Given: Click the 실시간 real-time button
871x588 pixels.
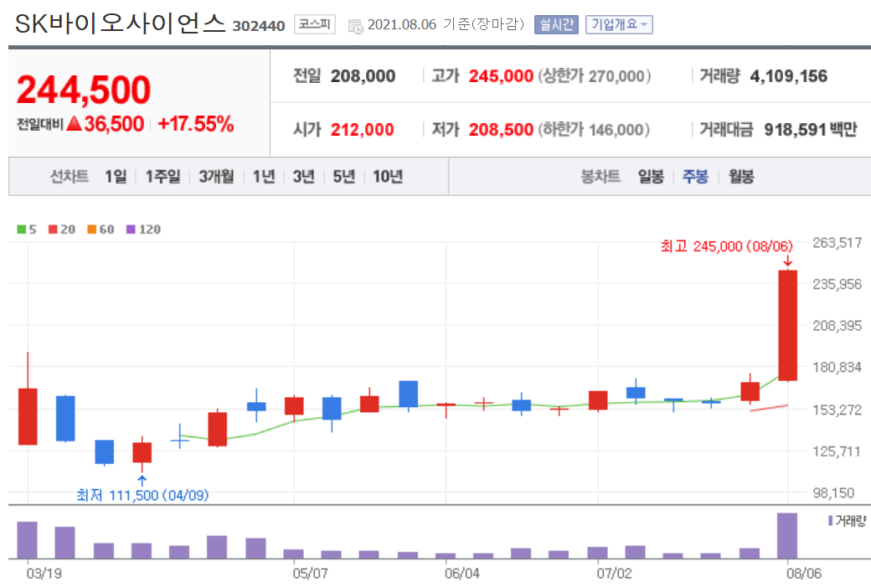Looking at the screenshot, I should 556,24.
